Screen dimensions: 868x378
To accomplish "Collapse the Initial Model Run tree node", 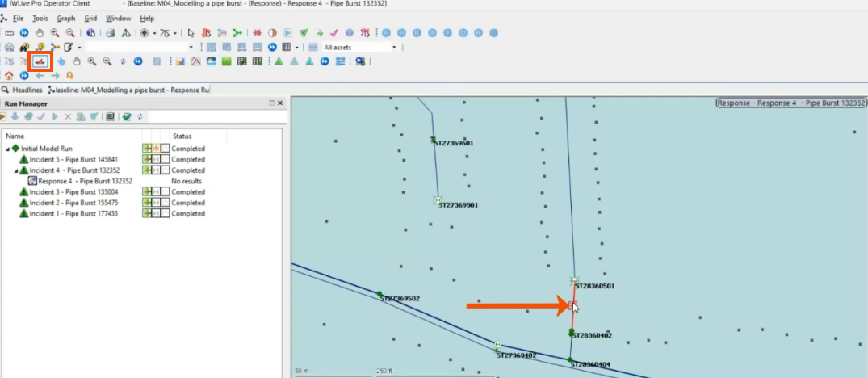I will [x=8, y=149].
